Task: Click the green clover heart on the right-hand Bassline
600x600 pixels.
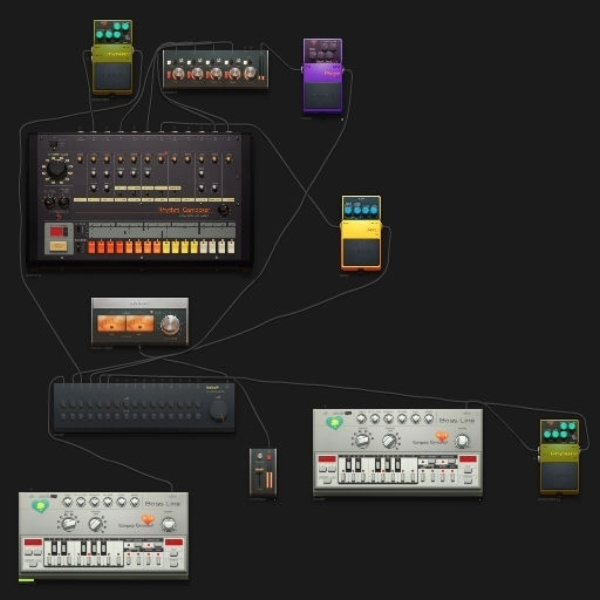Action: click(x=334, y=423)
